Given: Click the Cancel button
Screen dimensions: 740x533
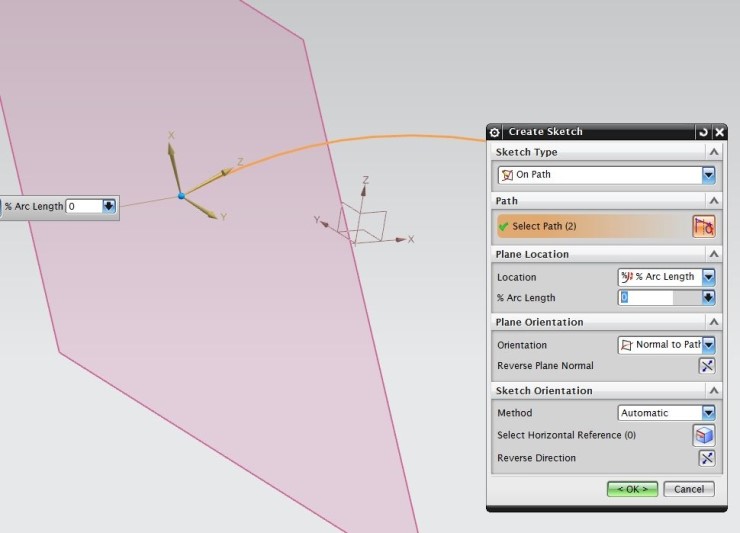Looking at the screenshot, I should (x=689, y=489).
